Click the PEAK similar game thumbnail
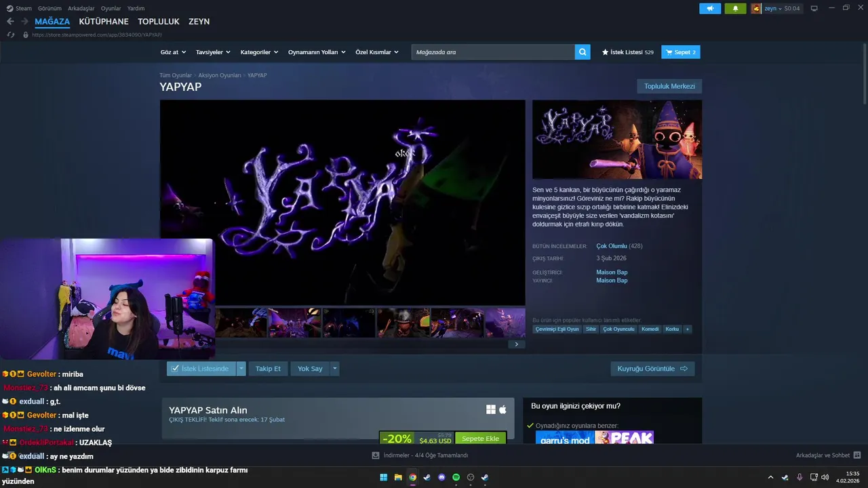The height and width of the screenshot is (488, 868). [624, 438]
